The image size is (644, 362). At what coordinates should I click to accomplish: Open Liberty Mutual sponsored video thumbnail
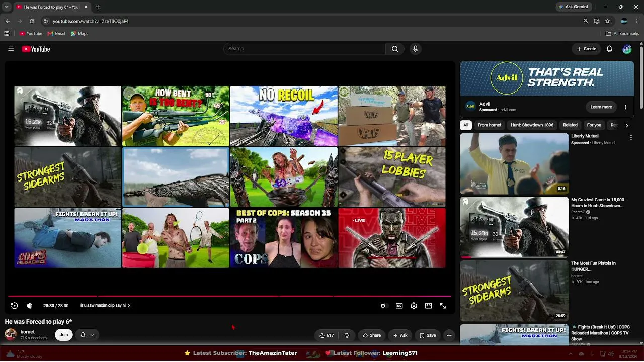pyautogui.click(x=514, y=163)
